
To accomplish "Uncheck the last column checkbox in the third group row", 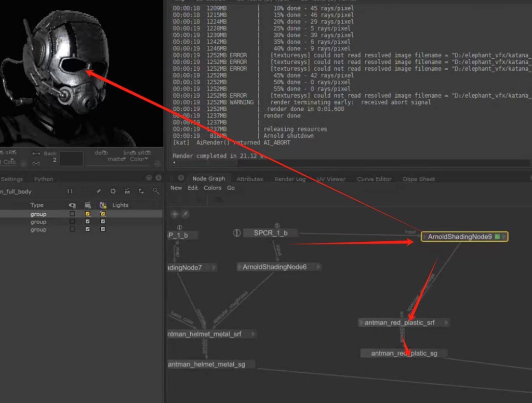I will 103,229.
